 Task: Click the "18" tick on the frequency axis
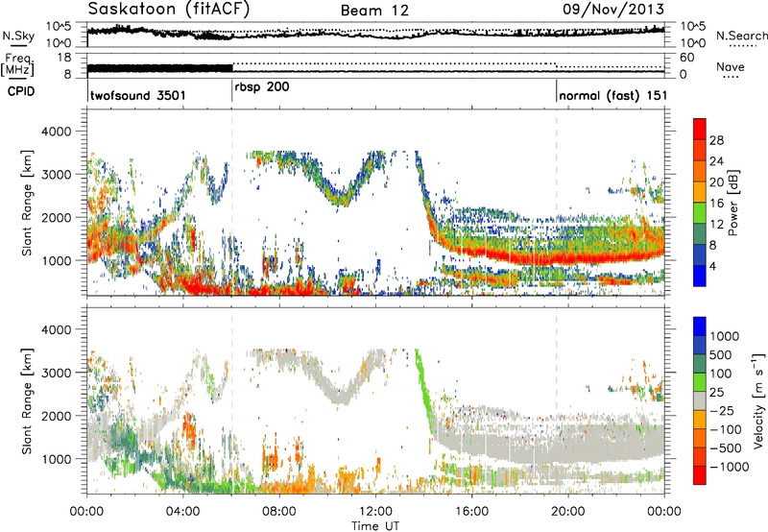(64, 58)
